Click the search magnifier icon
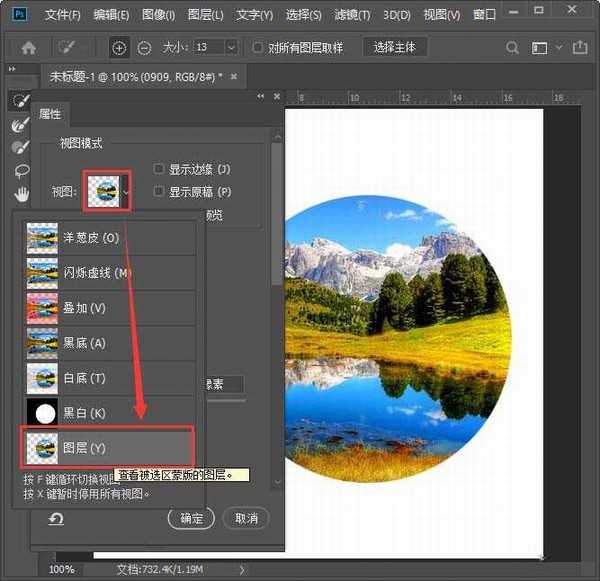The width and height of the screenshot is (600, 581). 512,48
